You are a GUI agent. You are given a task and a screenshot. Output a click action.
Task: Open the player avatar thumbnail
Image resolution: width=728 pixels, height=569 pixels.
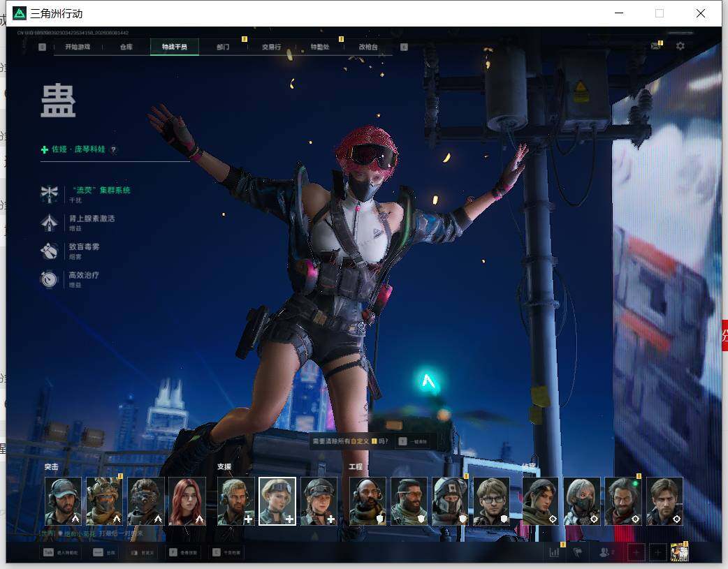pos(679,552)
